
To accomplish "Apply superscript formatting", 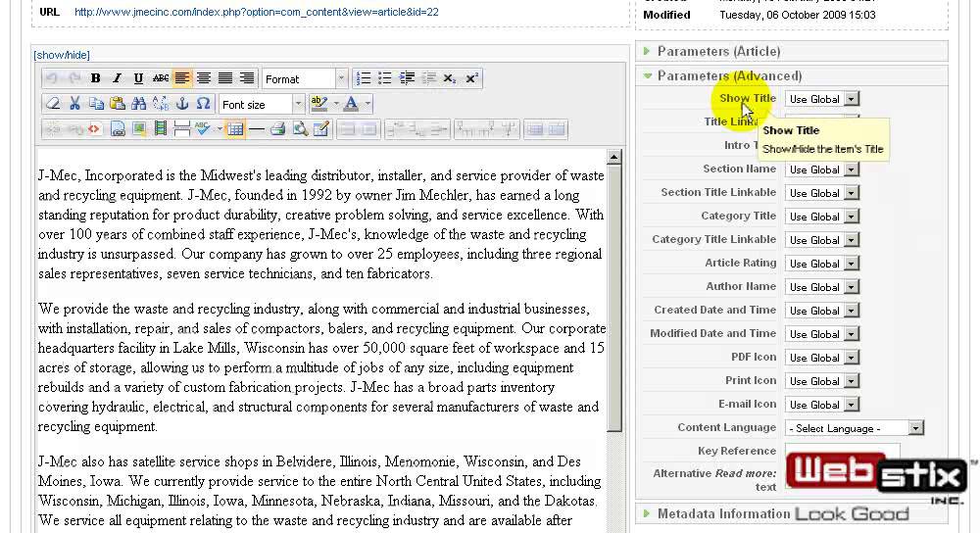I will (x=471, y=78).
